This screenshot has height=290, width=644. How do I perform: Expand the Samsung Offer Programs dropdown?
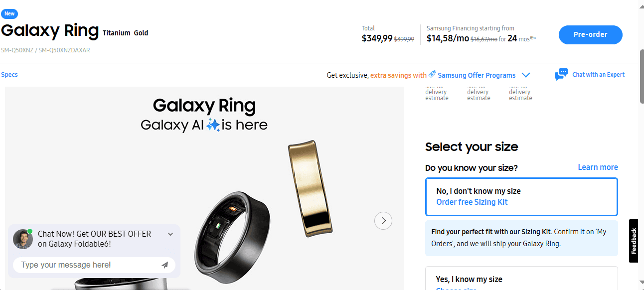[526, 75]
